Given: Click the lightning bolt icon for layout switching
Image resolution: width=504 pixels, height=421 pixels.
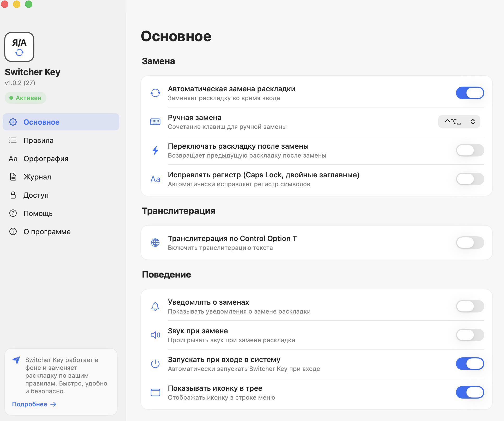Looking at the screenshot, I should [155, 150].
